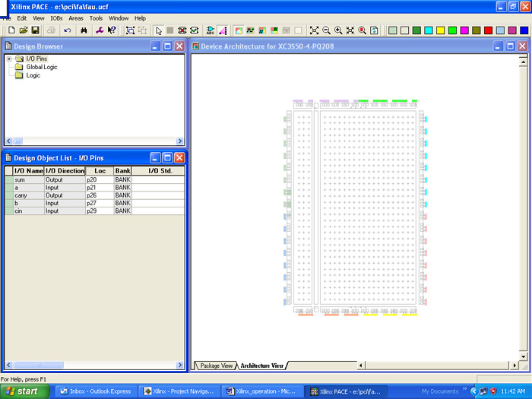The image size is (532, 399).
Task: Click the red X prohibit icon
Action: click(182, 30)
